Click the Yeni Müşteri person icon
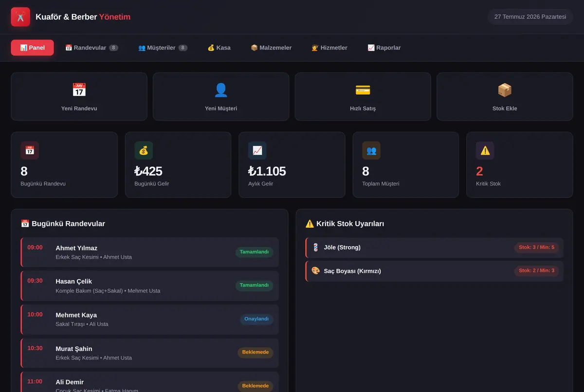 coord(221,90)
